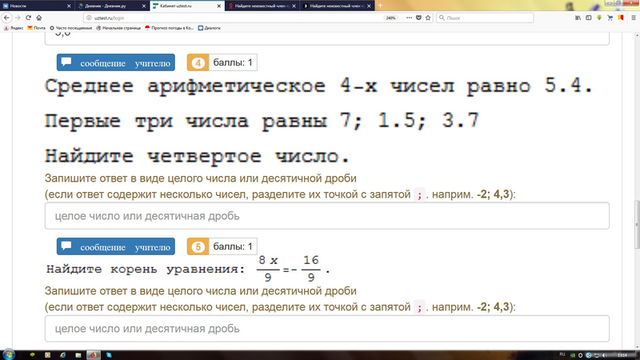Open the Начальная страница bookmark
640x360 pixels.
click(118, 28)
